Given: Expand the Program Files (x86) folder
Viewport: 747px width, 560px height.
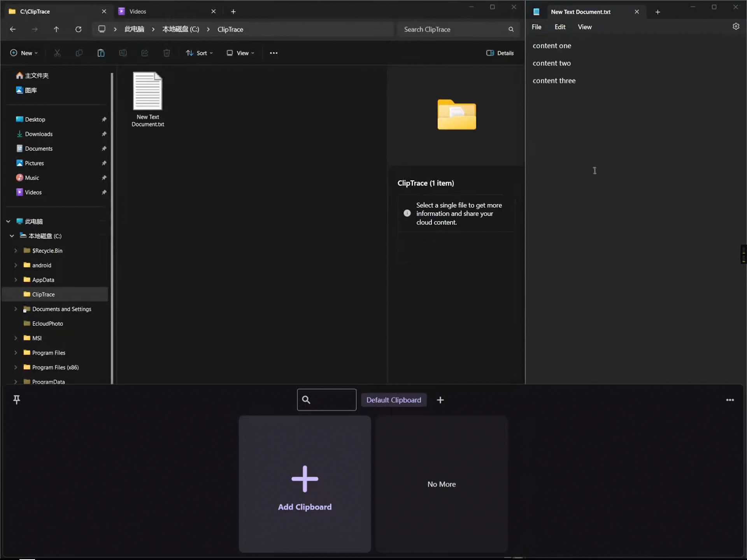Looking at the screenshot, I should [x=16, y=367].
